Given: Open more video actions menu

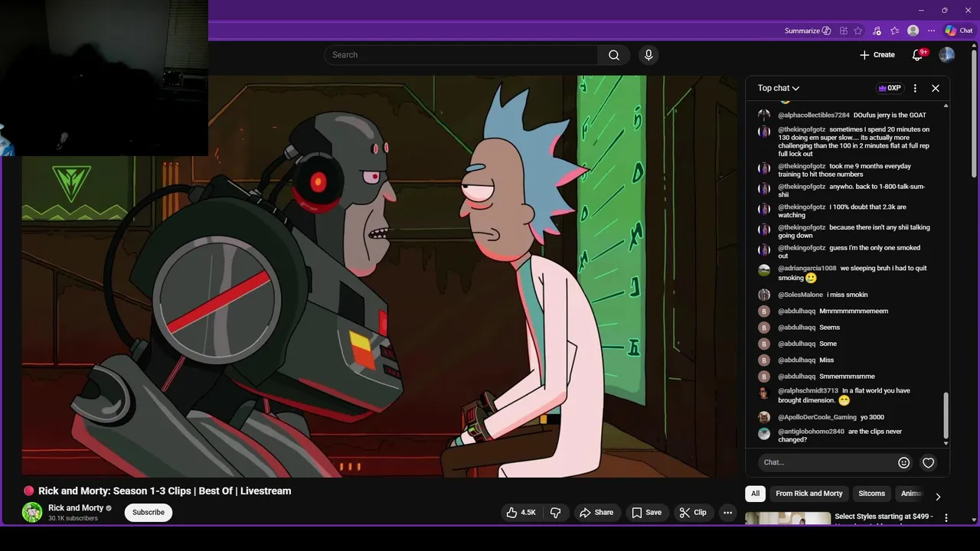Looking at the screenshot, I should 728,513.
